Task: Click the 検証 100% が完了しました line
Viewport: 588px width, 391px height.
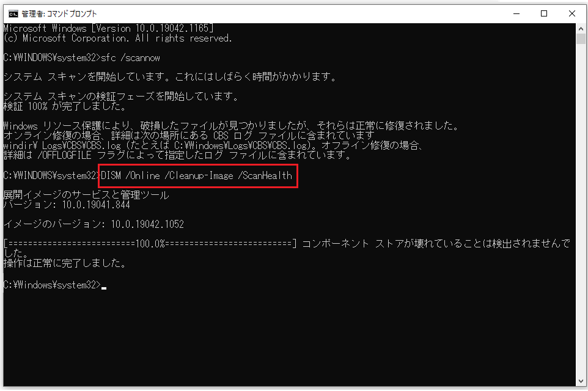Action: [x=60, y=106]
